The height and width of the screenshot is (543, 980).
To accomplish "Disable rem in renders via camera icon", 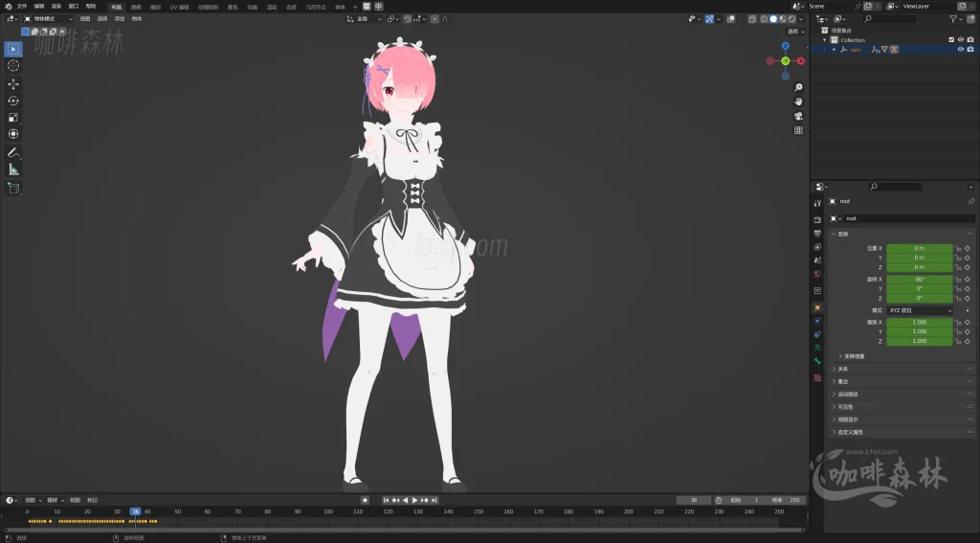I will 970,50.
